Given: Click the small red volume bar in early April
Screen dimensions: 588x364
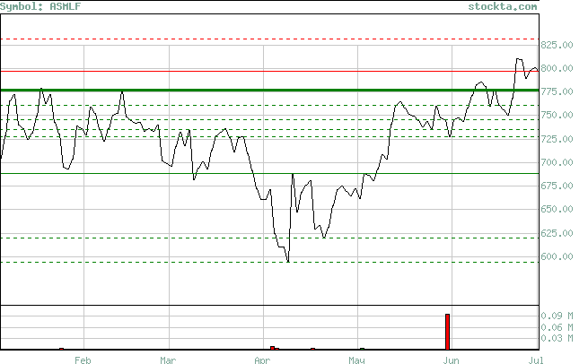Looking at the screenshot, I should coord(273,348).
